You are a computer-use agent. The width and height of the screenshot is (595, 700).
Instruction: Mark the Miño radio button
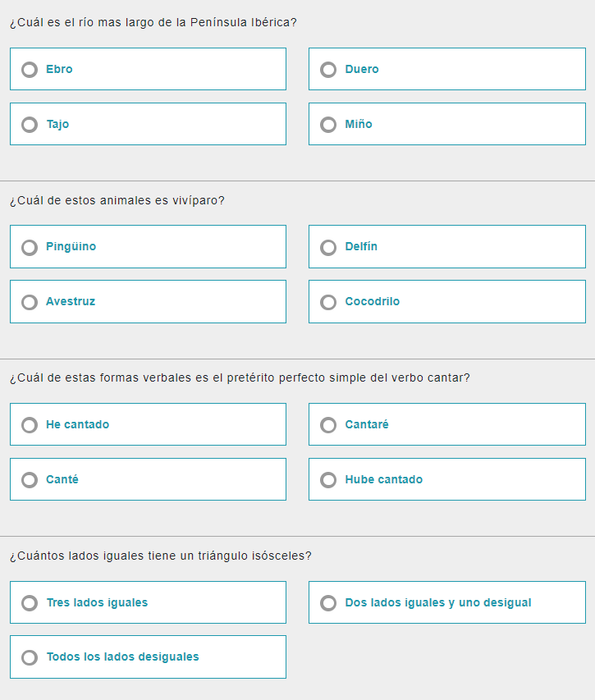click(x=328, y=125)
